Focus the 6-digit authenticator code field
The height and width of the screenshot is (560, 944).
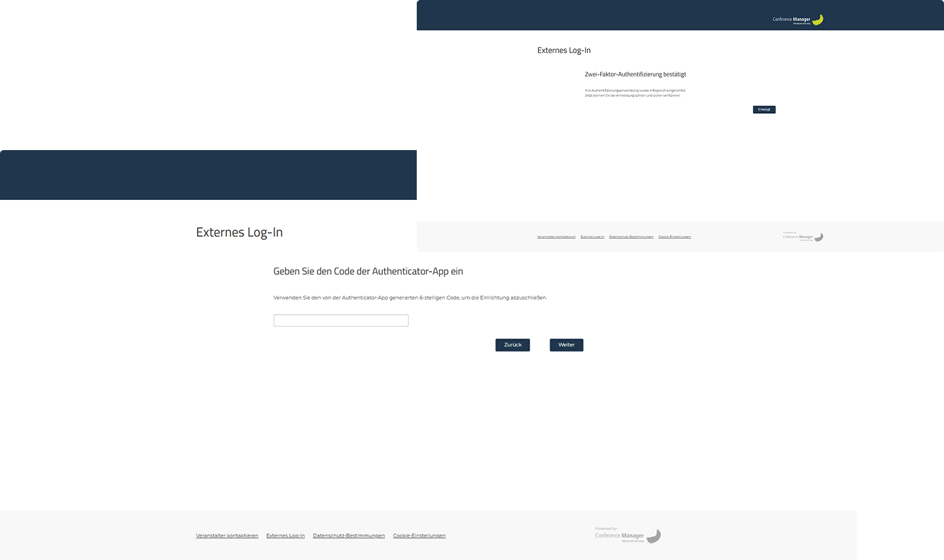point(341,320)
